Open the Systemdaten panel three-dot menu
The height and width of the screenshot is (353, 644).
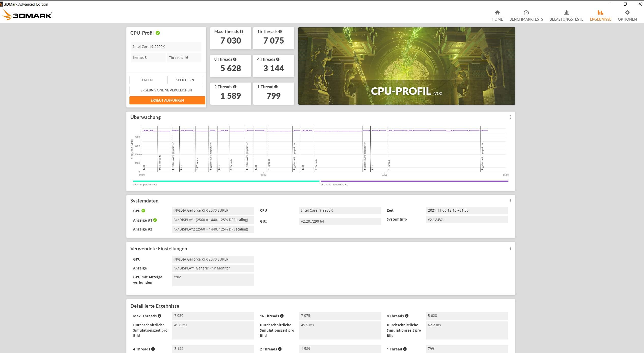pyautogui.click(x=510, y=201)
